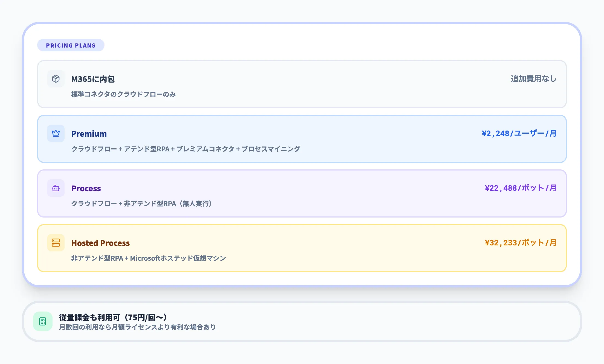Image resolution: width=604 pixels, height=364 pixels.
Task: Click the Hosted Process card icon badge
Action: click(56, 243)
